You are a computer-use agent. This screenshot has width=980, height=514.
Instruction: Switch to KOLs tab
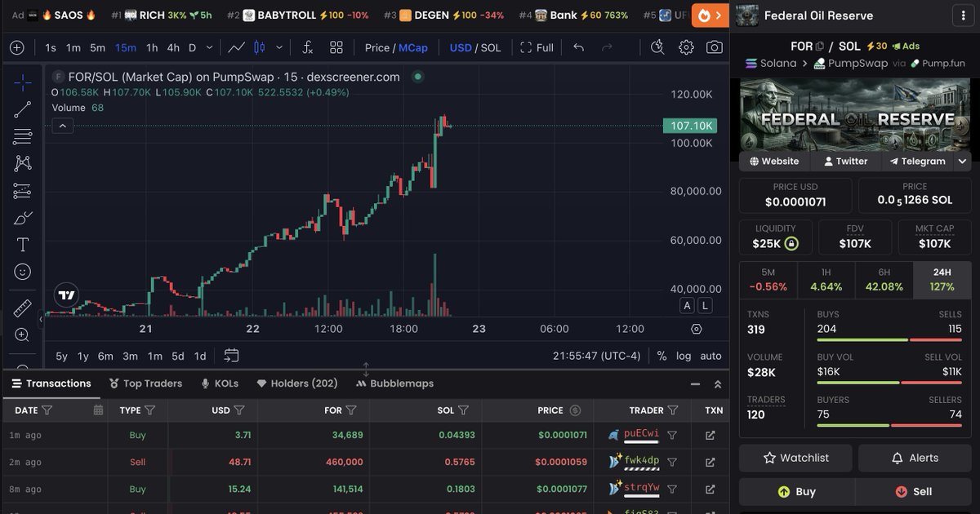(220, 383)
